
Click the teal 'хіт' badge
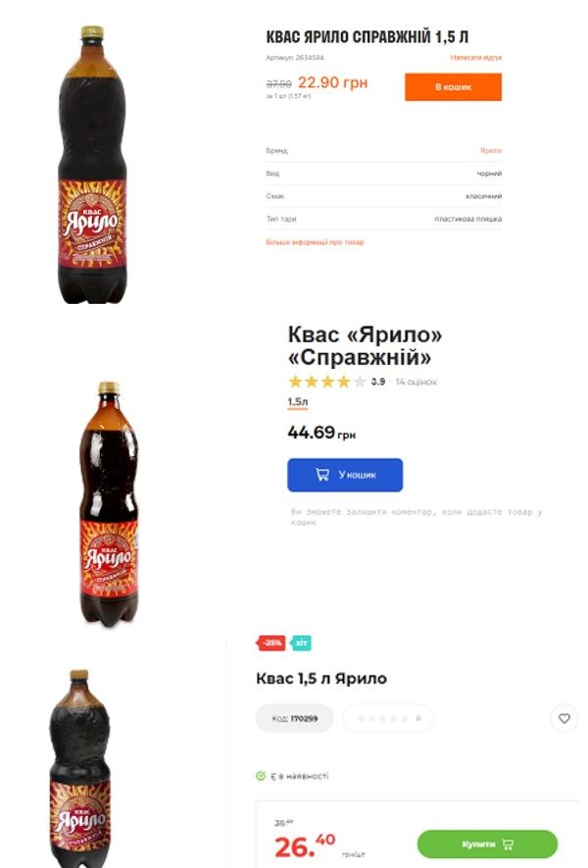(x=301, y=643)
